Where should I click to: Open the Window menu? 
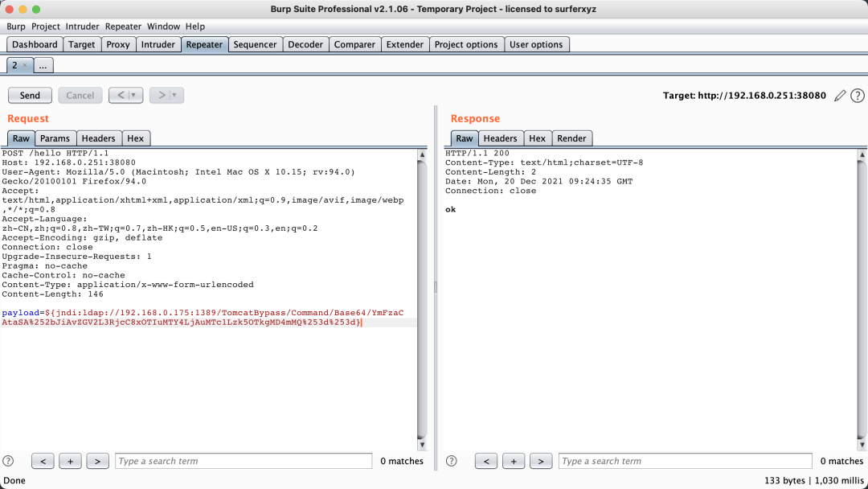(163, 27)
